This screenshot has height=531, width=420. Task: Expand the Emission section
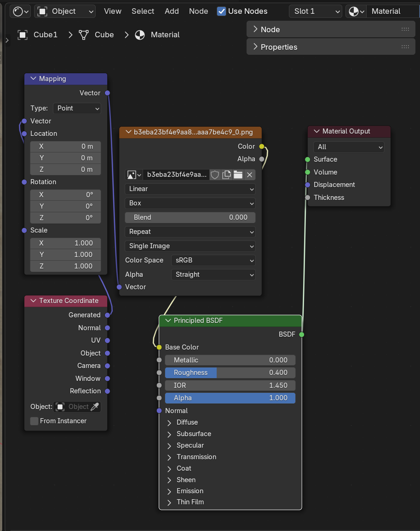click(x=169, y=491)
